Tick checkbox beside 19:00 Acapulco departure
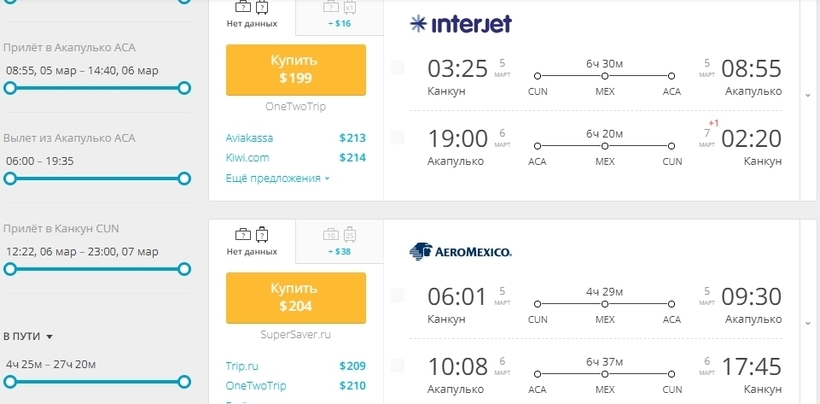The height and width of the screenshot is (404, 820). 398,137
